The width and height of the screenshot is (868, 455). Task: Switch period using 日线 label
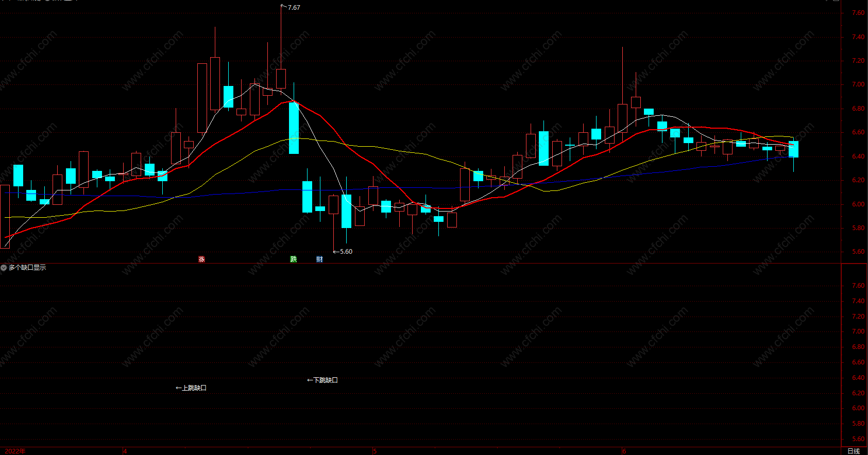[854, 451]
